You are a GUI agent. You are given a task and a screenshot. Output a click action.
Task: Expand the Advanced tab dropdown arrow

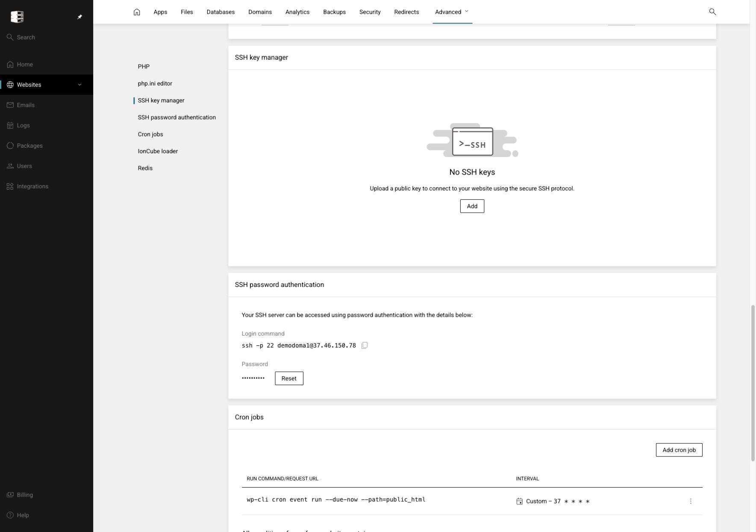pyautogui.click(x=466, y=11)
